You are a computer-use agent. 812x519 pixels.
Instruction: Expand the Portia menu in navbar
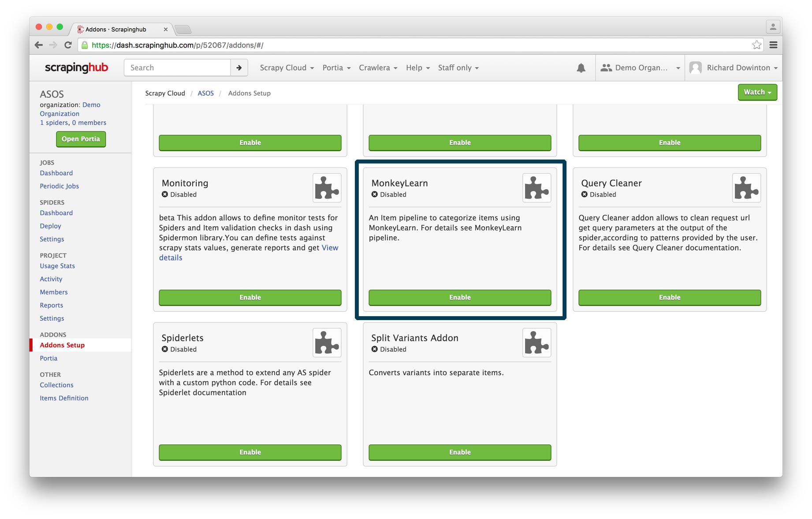(336, 68)
